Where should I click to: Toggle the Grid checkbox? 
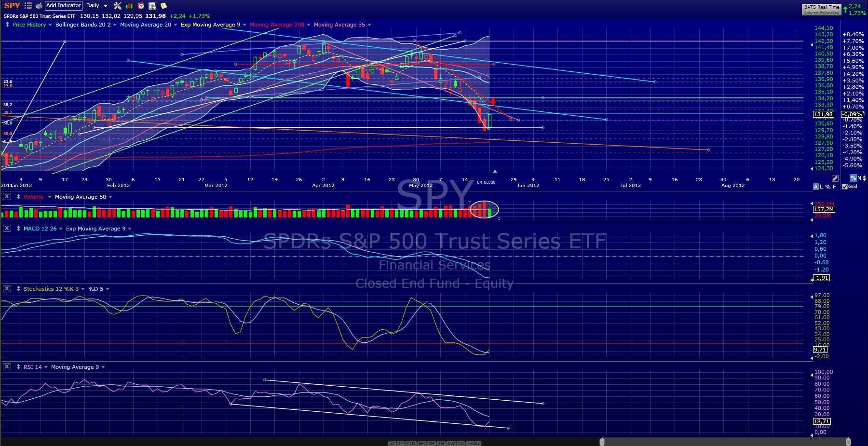(844, 187)
